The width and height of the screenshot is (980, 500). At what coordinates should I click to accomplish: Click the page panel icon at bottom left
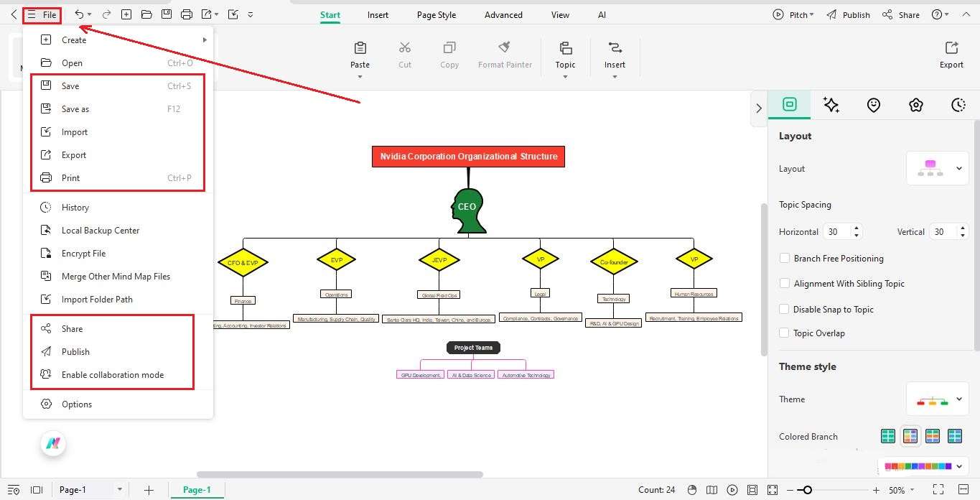pyautogui.click(x=37, y=490)
